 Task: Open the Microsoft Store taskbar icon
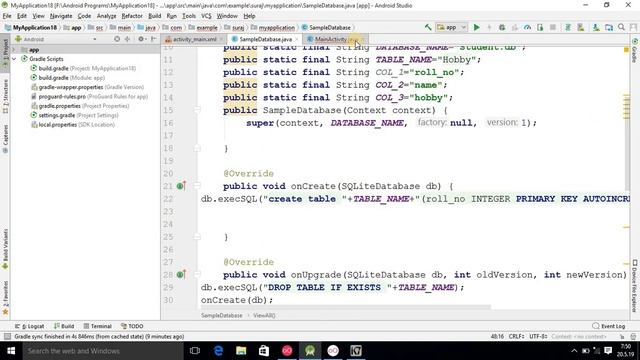point(264,351)
